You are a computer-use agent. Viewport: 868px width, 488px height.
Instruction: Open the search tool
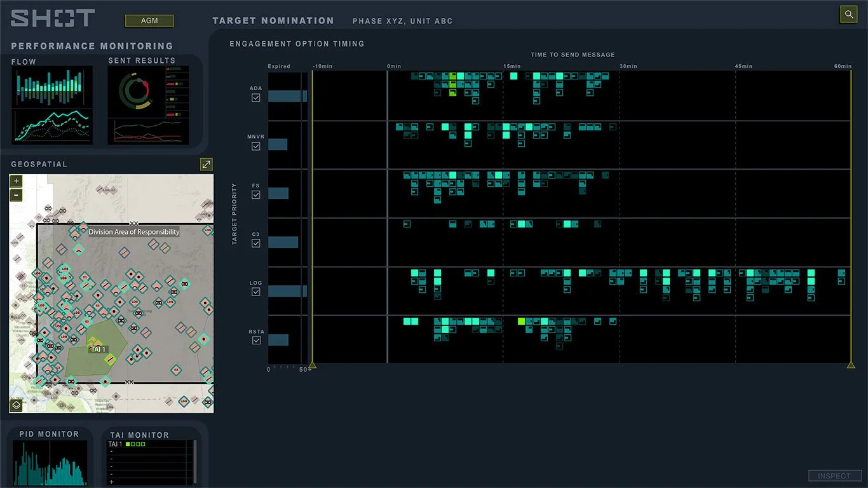(x=849, y=14)
